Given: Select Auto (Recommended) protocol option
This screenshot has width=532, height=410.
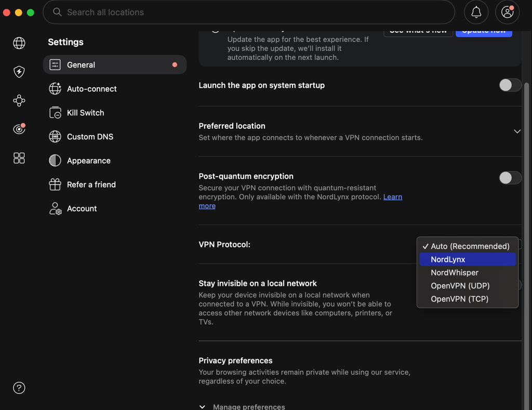Looking at the screenshot, I should [x=467, y=246].
